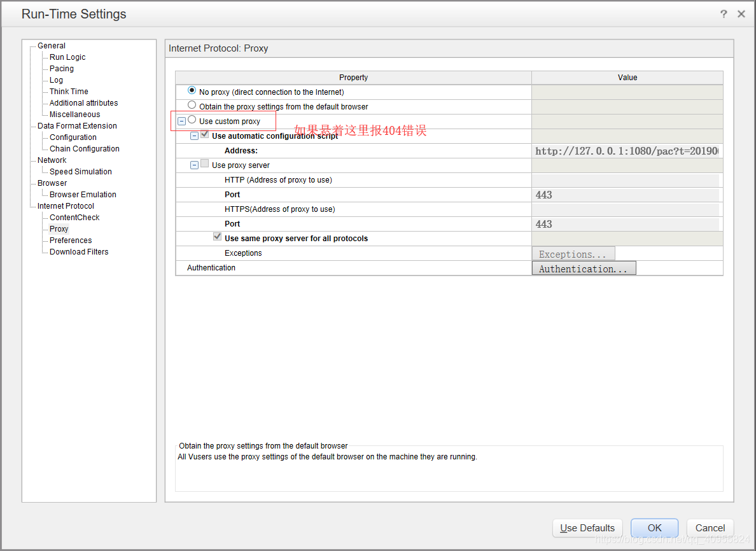Click 'HTTP (Address of proxy to use)' label
Screen dimensions: 756x551
click(x=278, y=180)
